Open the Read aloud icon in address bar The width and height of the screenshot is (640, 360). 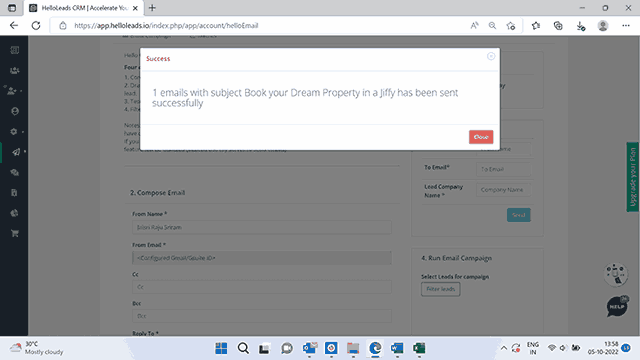474,26
